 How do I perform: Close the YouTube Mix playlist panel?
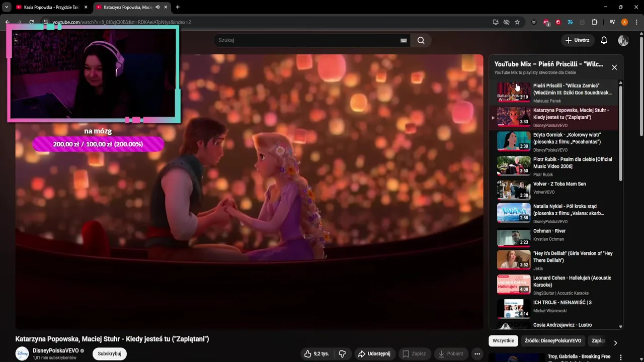614,67
